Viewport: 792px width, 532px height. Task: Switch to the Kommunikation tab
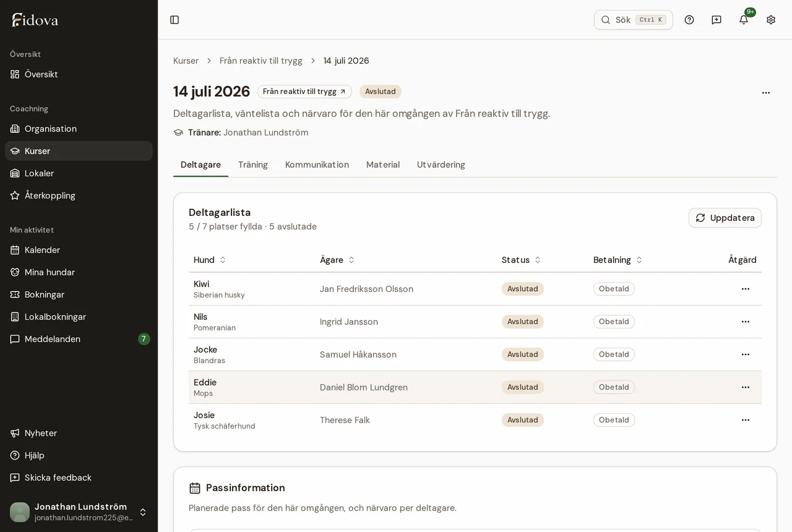[x=317, y=165]
